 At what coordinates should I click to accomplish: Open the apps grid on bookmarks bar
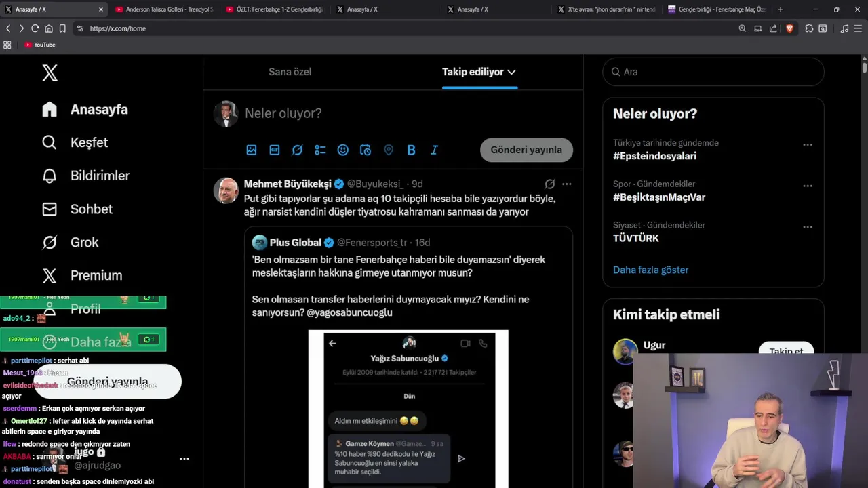point(7,45)
